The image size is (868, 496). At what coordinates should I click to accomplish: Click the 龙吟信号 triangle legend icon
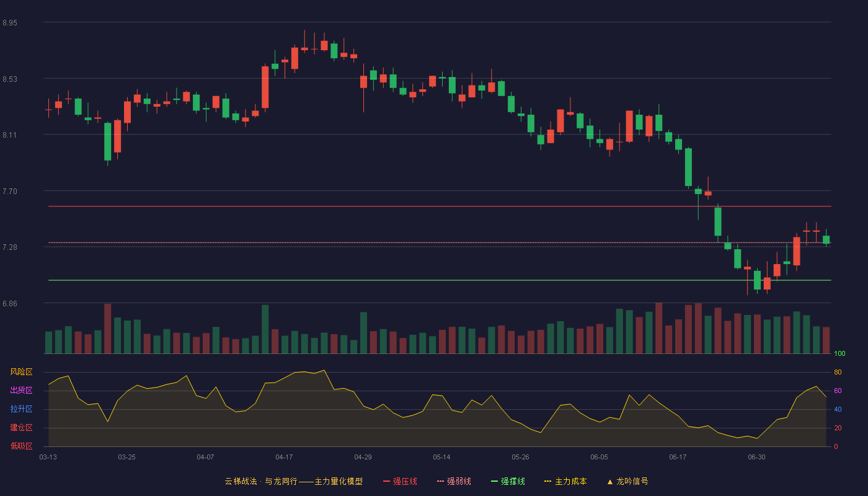(609, 482)
